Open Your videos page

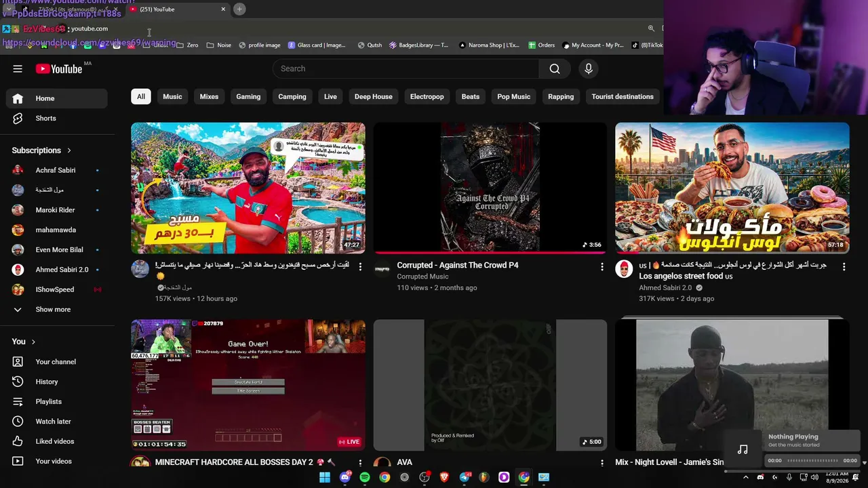tap(57, 461)
